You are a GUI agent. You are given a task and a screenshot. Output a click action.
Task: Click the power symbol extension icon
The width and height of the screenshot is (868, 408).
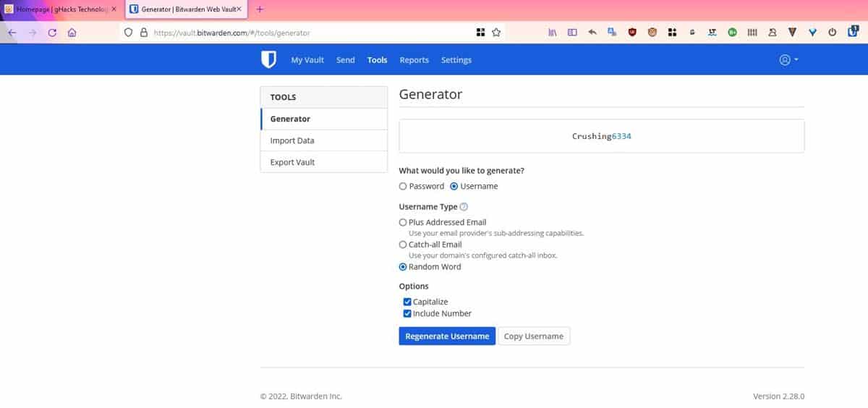coord(832,33)
